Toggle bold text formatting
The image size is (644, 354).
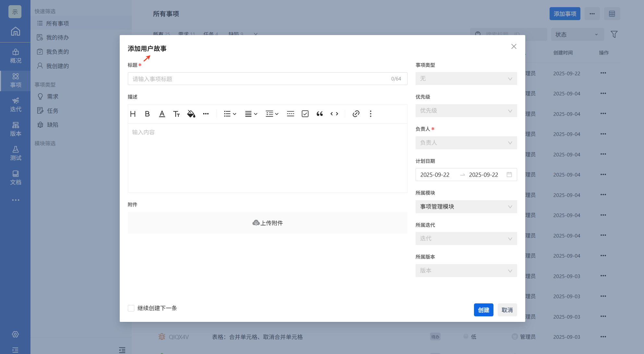(x=147, y=114)
